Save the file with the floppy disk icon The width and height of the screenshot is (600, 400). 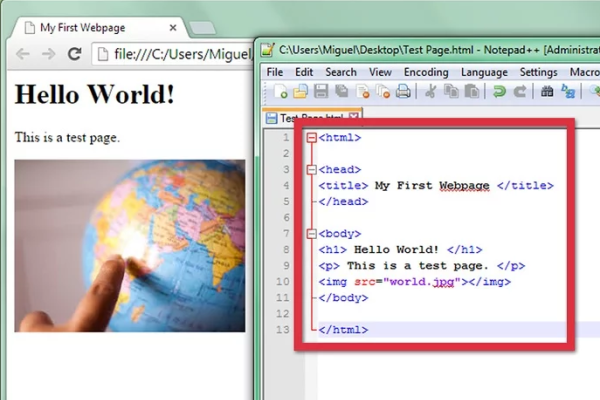click(x=321, y=91)
